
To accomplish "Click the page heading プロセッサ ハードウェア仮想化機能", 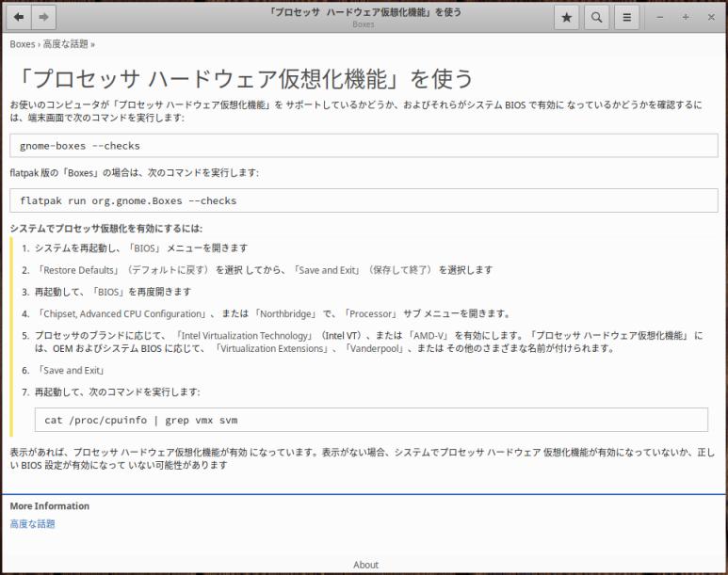I will click(x=245, y=78).
